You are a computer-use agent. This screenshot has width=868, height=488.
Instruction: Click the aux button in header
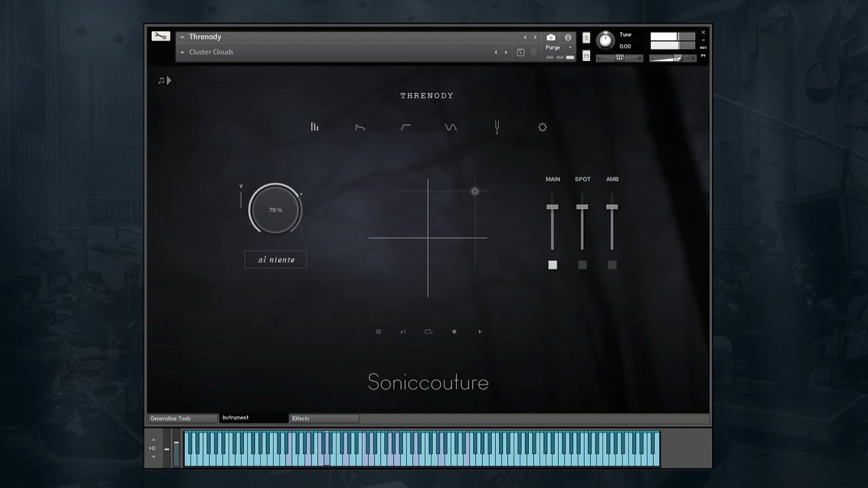tap(703, 47)
